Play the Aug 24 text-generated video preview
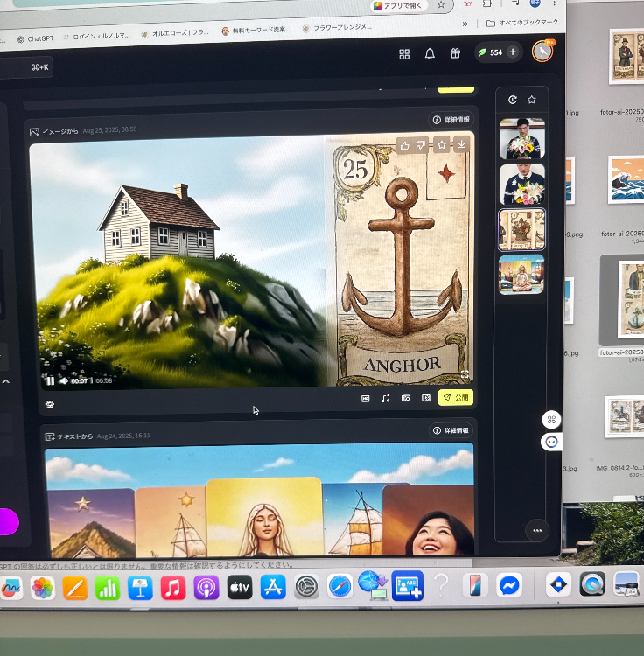Image resolution: width=644 pixels, height=656 pixels. click(x=260, y=500)
